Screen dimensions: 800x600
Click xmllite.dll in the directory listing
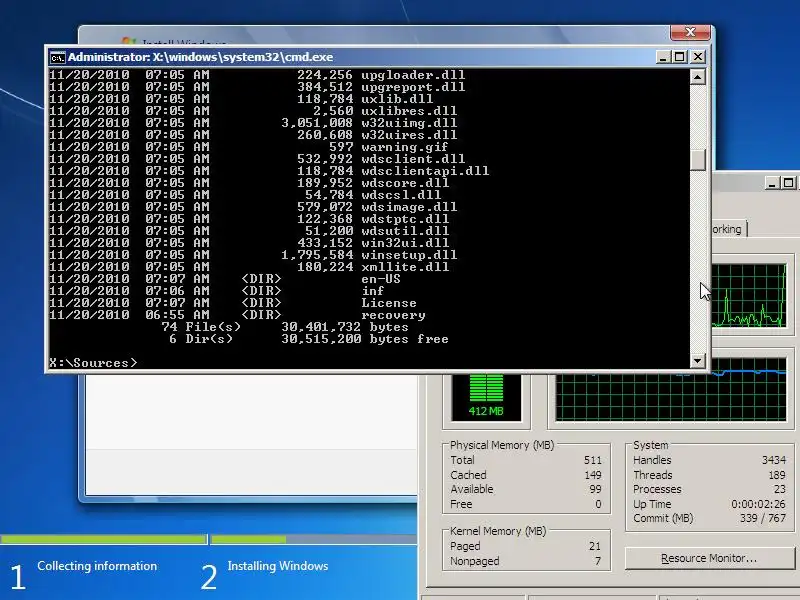click(405, 267)
